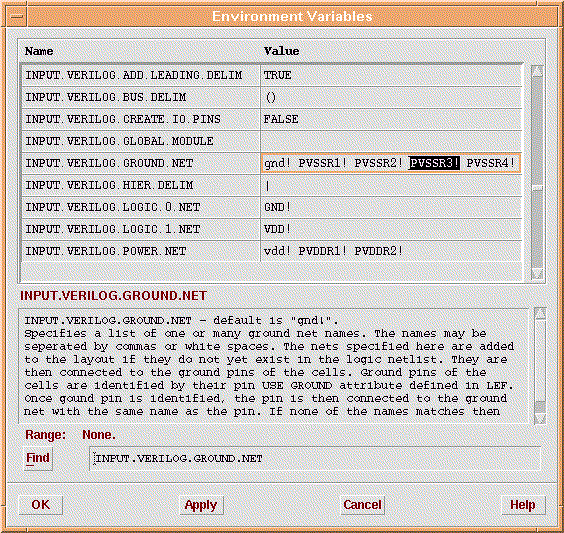Select INPUT.VERILOG.CREATE.IO.PINS row name

(123, 119)
